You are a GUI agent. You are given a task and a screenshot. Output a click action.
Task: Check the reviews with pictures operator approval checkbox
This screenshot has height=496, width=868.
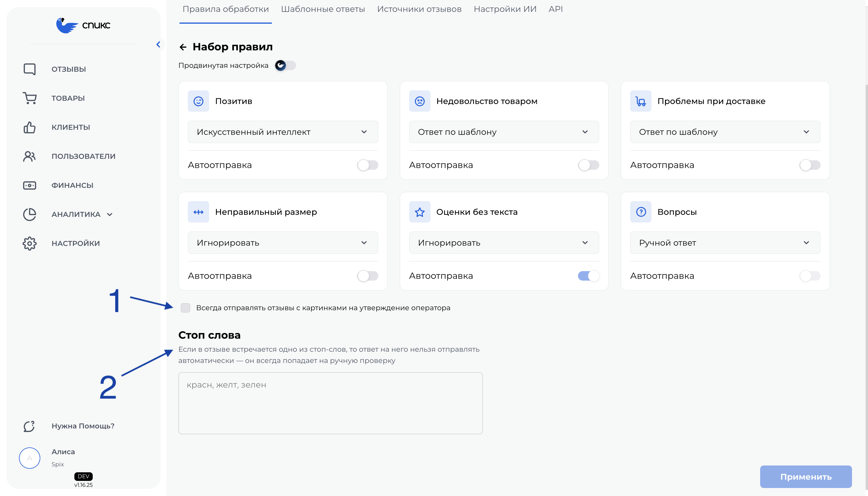tap(185, 308)
